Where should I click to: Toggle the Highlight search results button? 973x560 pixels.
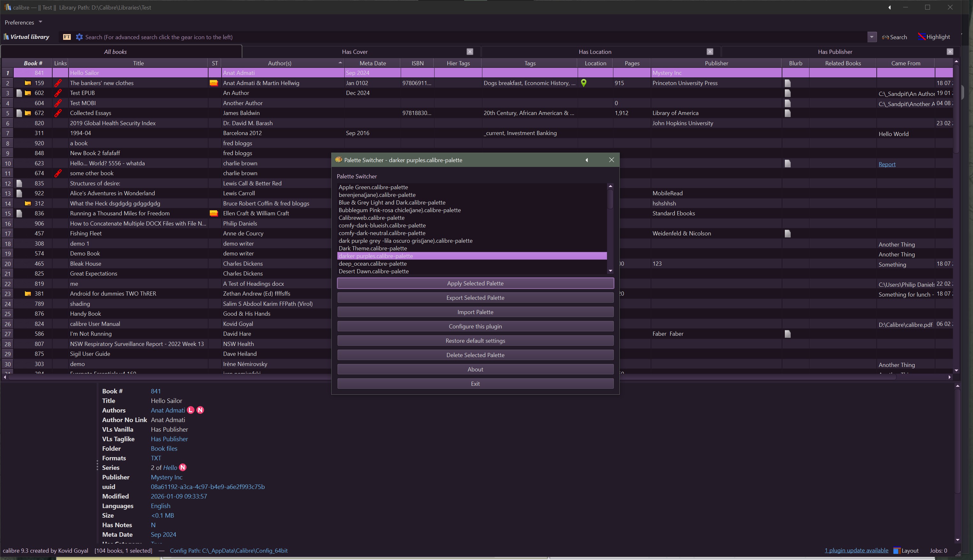(934, 37)
